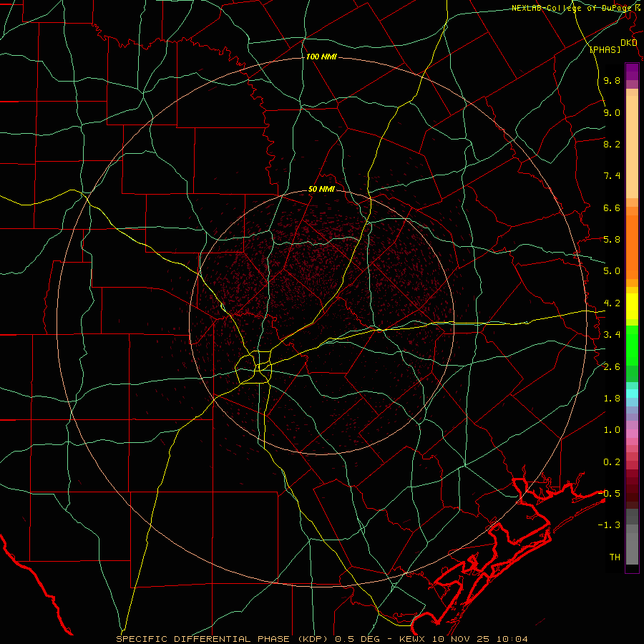Click the 50 NMI range ring label
The height and width of the screenshot is (644, 644).
(x=321, y=189)
